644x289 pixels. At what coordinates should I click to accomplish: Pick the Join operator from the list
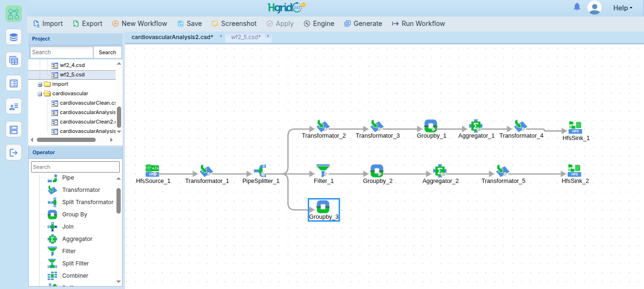coord(68,227)
